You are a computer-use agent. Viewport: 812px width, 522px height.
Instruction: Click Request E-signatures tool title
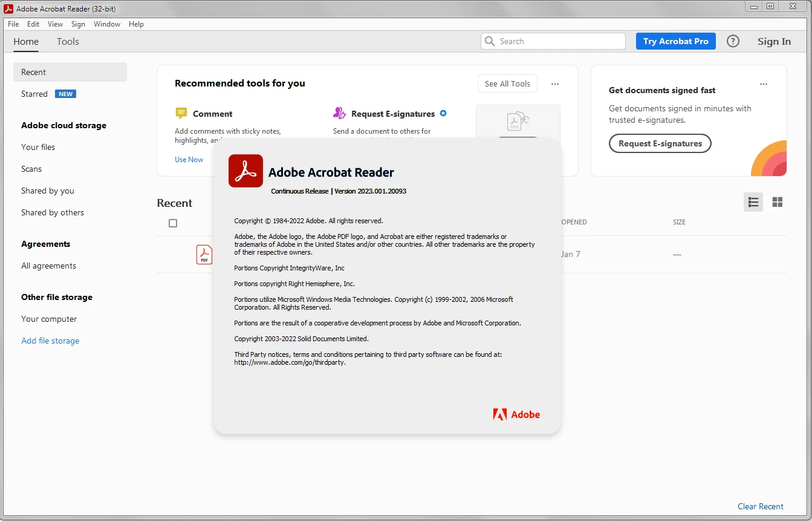click(x=393, y=114)
